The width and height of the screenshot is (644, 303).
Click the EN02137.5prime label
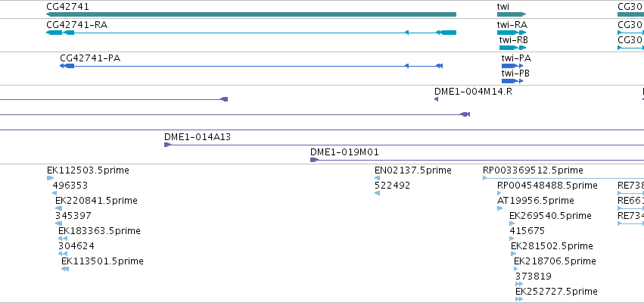pos(412,170)
